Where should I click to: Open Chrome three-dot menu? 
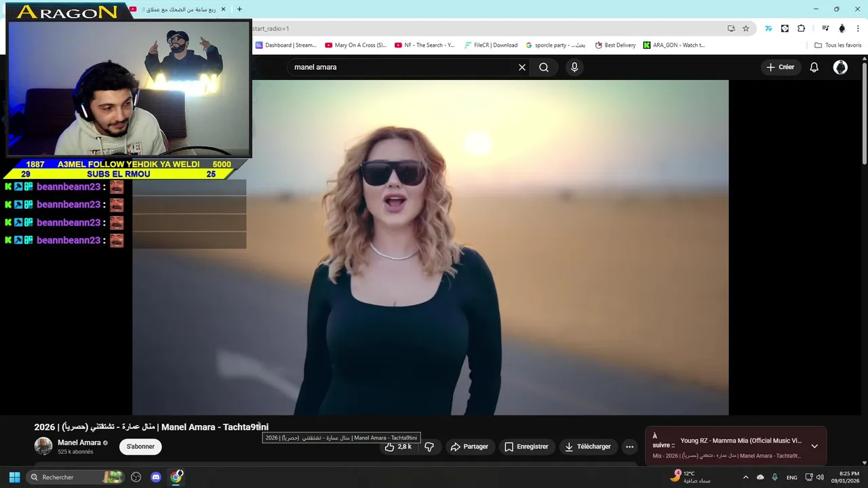tap(858, 28)
